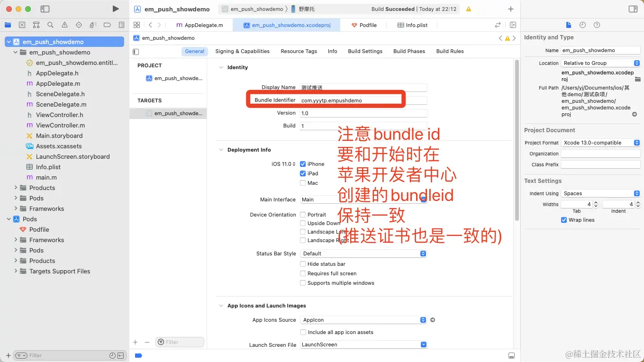This screenshot has width=644, height=362.
Task: Switch to the Build Phases tab
Action: pyautogui.click(x=409, y=51)
